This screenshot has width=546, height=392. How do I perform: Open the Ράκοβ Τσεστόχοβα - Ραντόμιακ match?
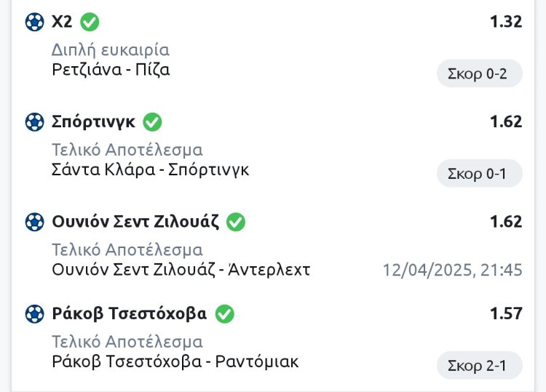[175, 361]
